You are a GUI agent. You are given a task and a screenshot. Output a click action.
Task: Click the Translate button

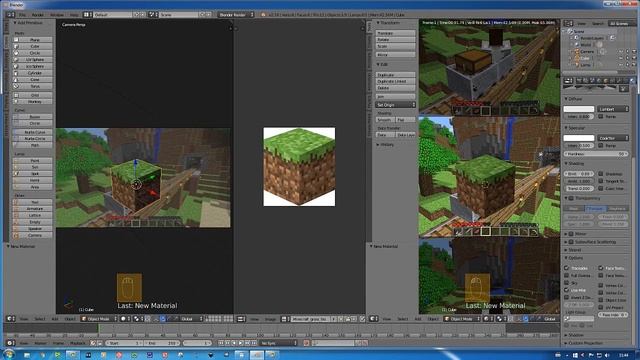395,33
